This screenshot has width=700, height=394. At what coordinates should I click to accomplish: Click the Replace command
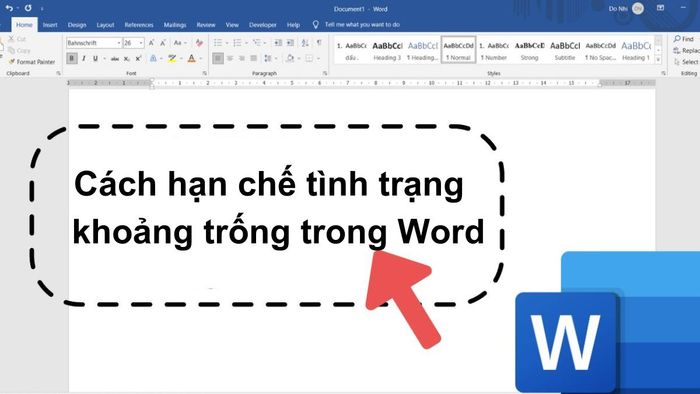click(x=687, y=50)
